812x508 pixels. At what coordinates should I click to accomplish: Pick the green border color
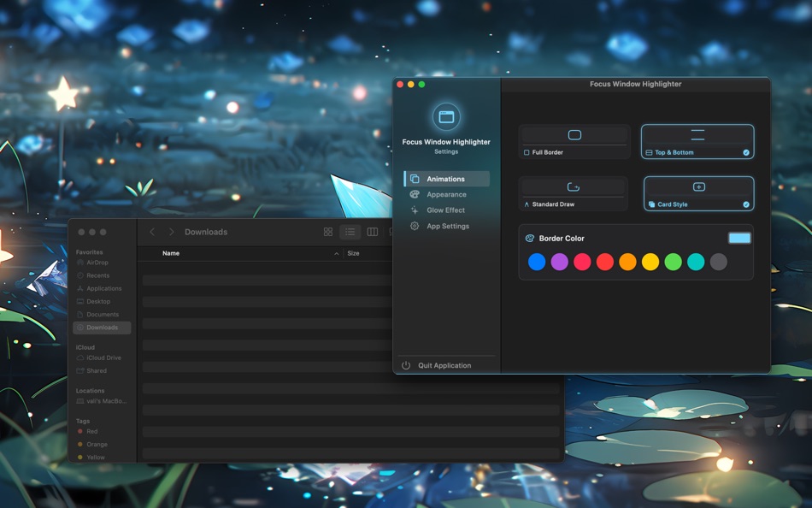(674, 262)
